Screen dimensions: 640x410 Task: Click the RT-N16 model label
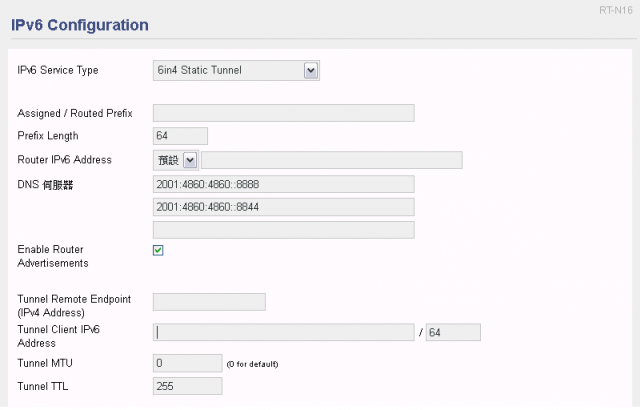pyautogui.click(x=616, y=10)
